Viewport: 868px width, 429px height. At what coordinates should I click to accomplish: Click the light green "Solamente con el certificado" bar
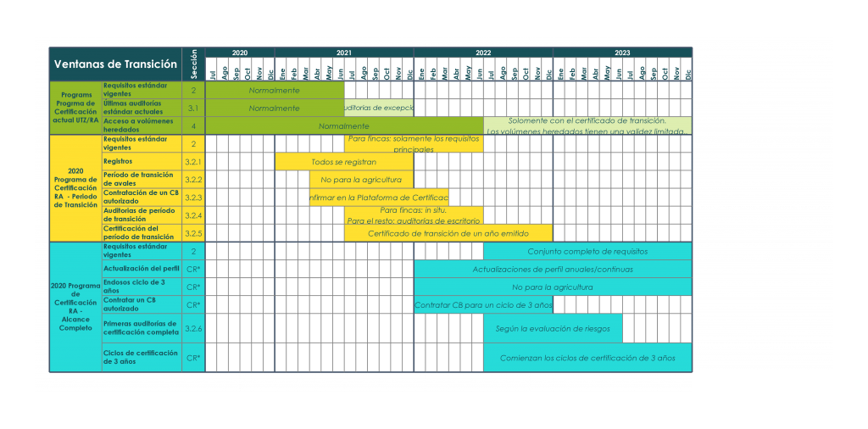click(587, 125)
